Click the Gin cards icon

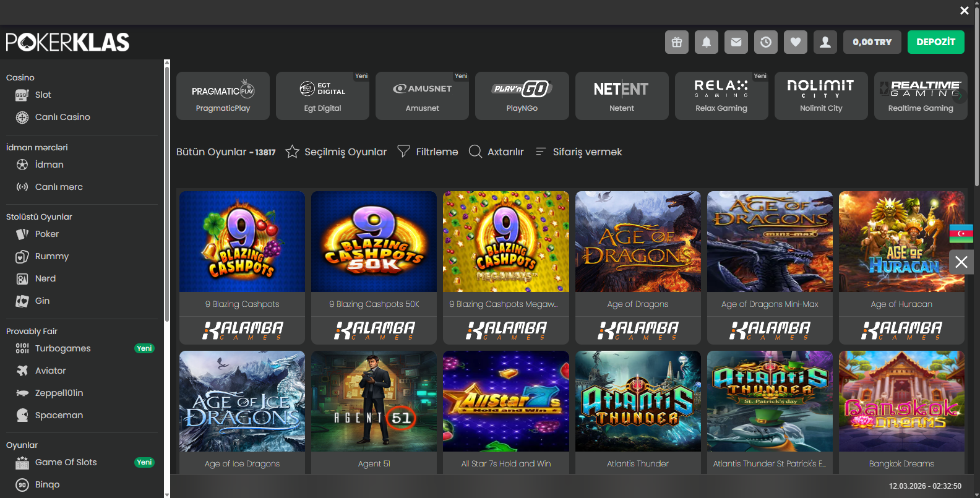22,301
